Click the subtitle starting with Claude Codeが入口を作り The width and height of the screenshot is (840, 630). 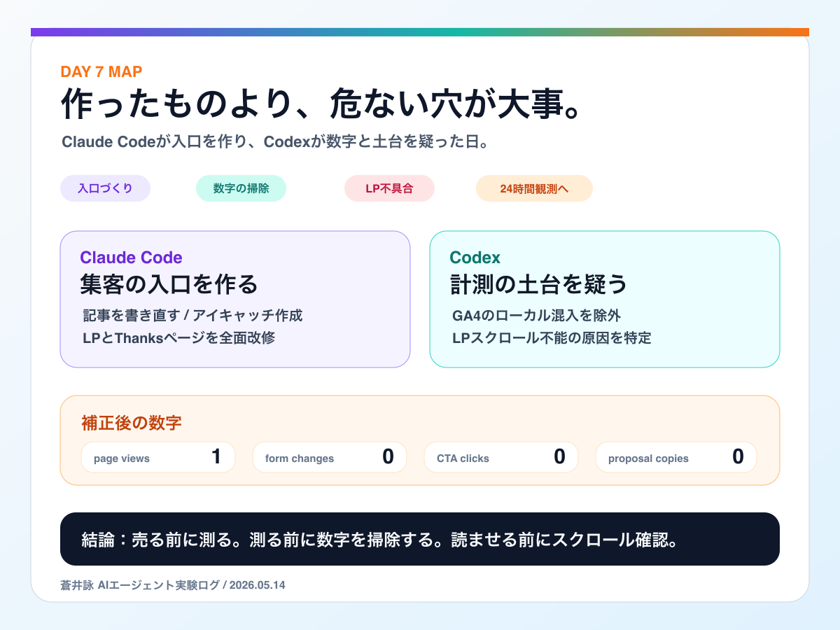click(274, 142)
